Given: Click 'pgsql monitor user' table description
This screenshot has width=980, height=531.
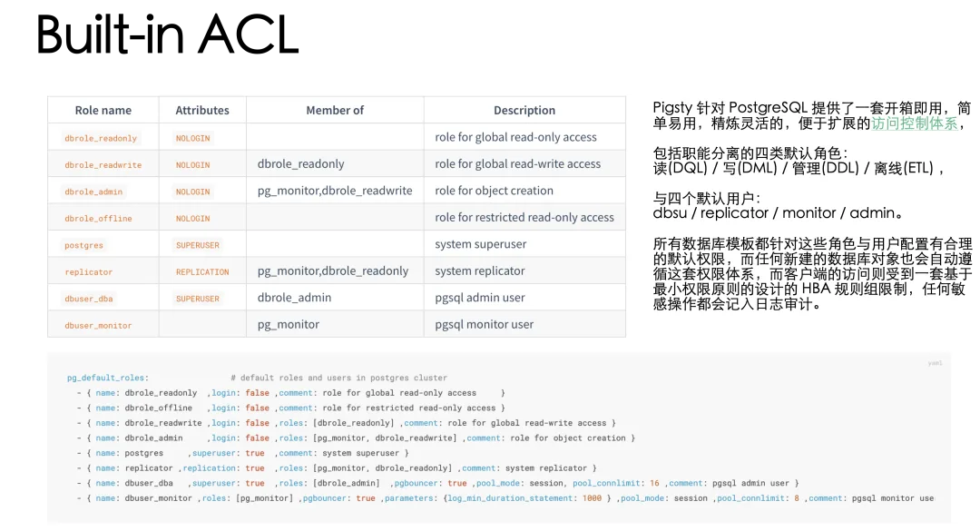Looking at the screenshot, I should (x=484, y=325).
